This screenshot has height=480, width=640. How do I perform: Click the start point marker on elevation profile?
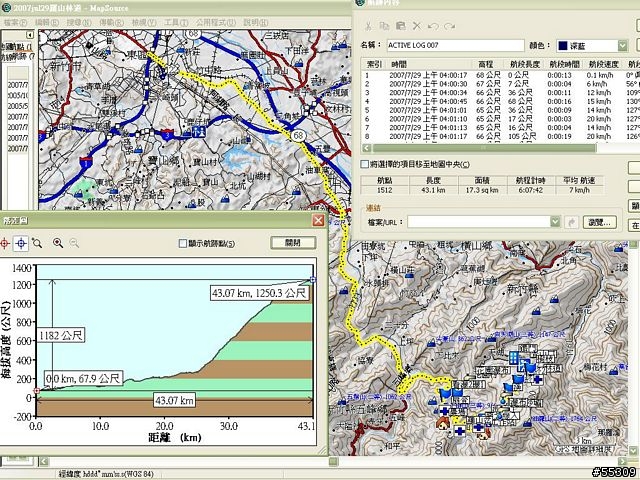tap(36, 391)
